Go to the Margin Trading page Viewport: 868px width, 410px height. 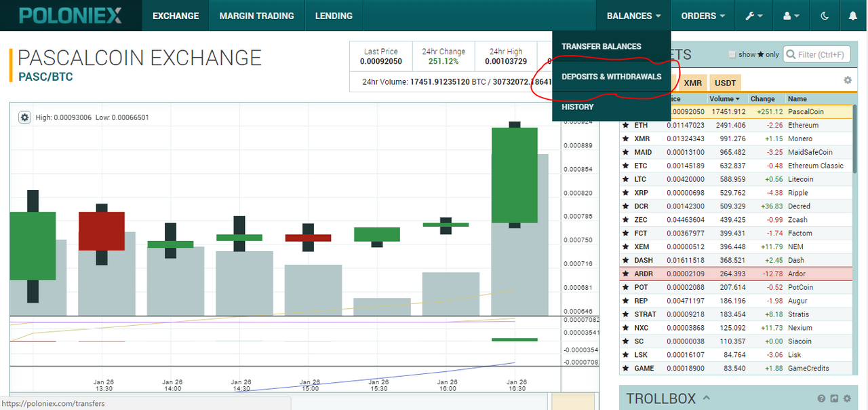click(256, 16)
